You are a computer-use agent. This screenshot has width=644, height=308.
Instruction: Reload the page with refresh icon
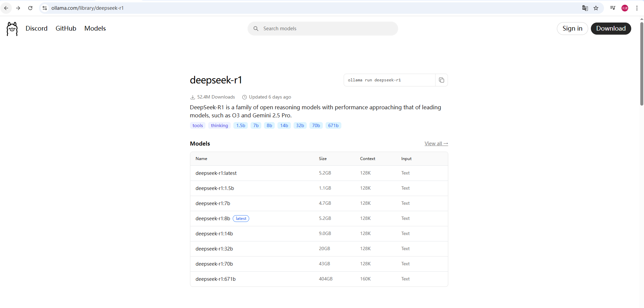point(30,8)
